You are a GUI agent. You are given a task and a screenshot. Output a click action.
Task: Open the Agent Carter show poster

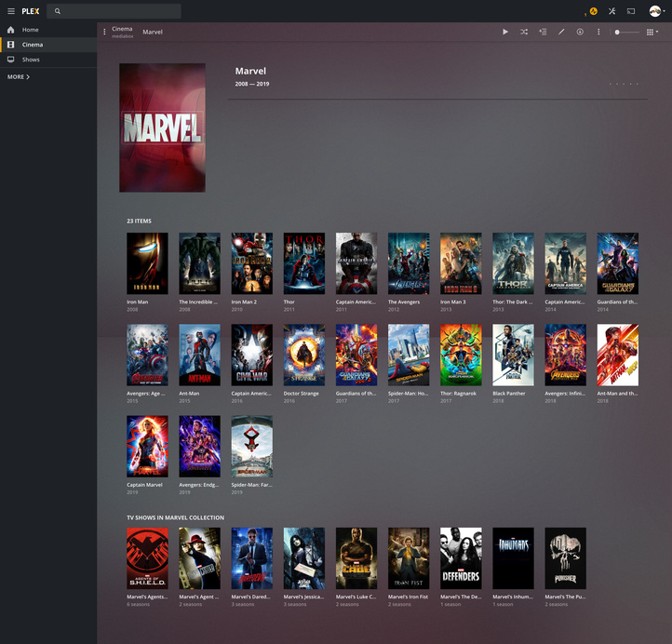coord(199,557)
